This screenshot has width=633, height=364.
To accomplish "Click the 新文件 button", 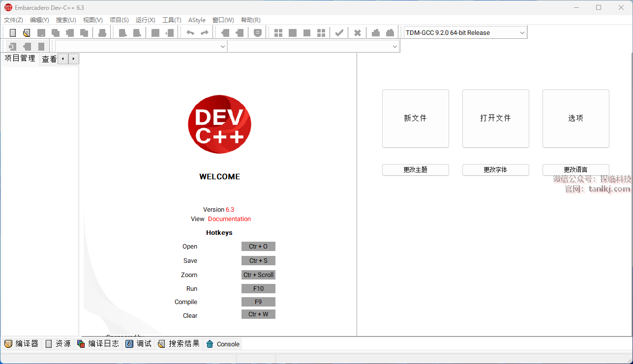I will coord(415,118).
